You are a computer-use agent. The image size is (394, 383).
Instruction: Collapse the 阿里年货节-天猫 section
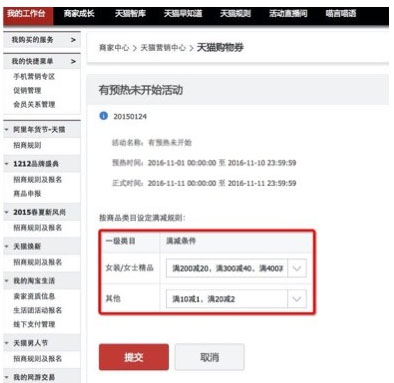click(6, 129)
